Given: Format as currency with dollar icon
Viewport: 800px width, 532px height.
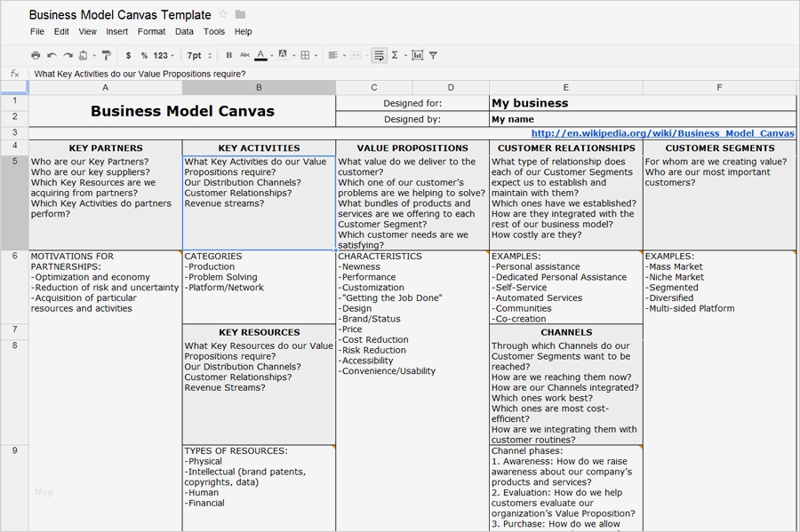Looking at the screenshot, I should (x=129, y=56).
